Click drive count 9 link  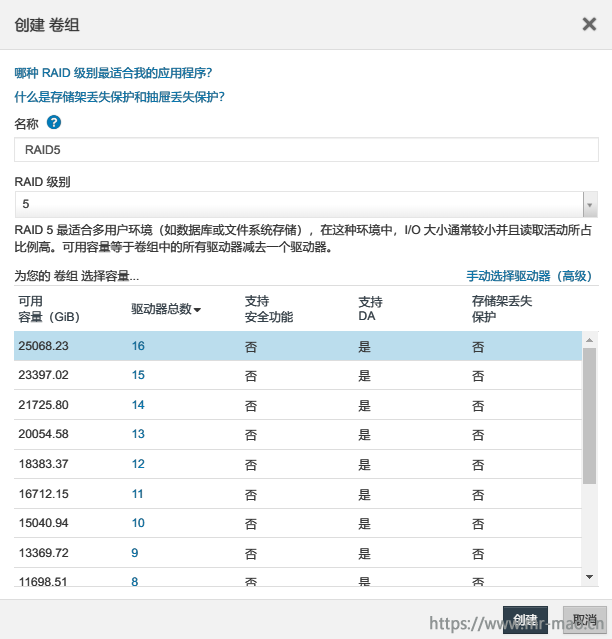[135, 553]
